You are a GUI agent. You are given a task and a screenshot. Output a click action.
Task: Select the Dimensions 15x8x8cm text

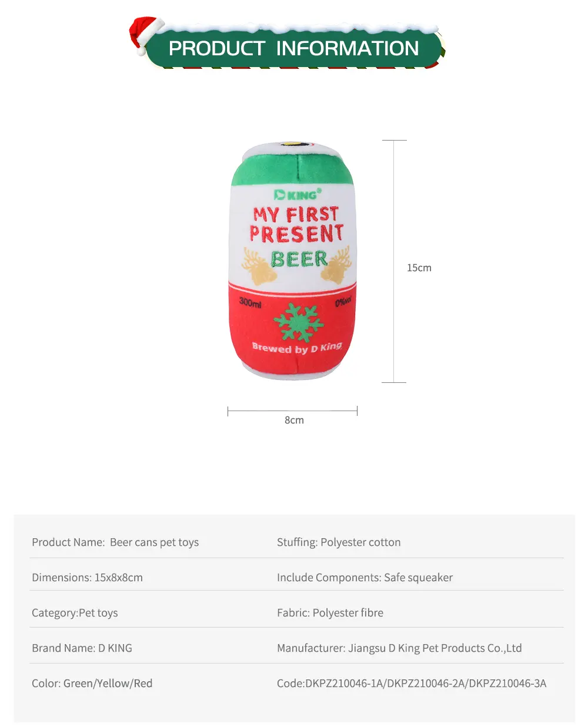click(x=87, y=578)
